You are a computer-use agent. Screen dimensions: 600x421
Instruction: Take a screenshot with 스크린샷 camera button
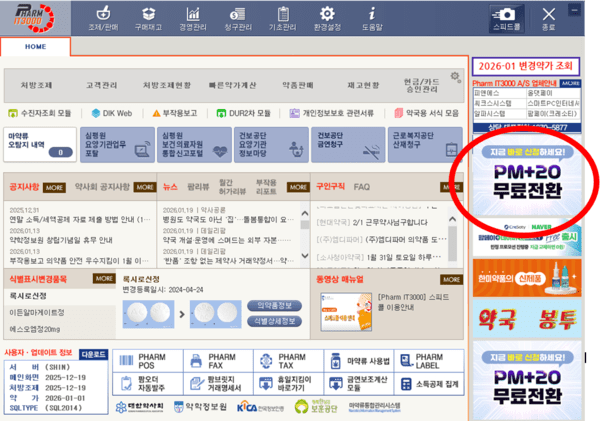coord(507,19)
